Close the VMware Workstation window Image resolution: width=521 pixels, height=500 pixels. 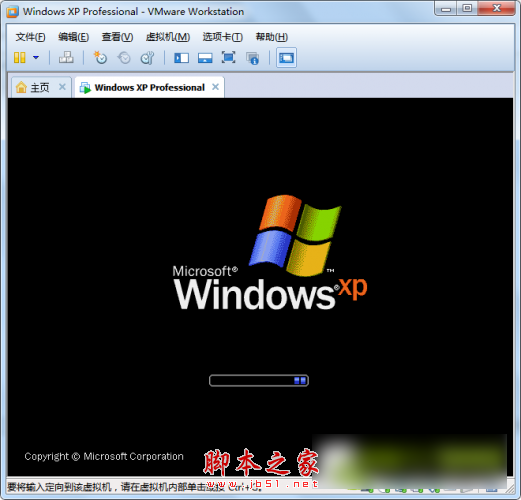pyautogui.click(x=497, y=8)
